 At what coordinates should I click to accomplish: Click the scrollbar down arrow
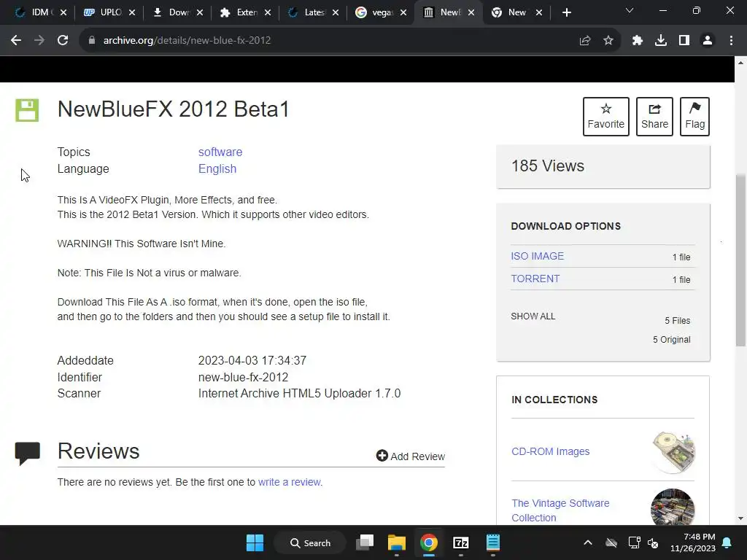tap(741, 518)
